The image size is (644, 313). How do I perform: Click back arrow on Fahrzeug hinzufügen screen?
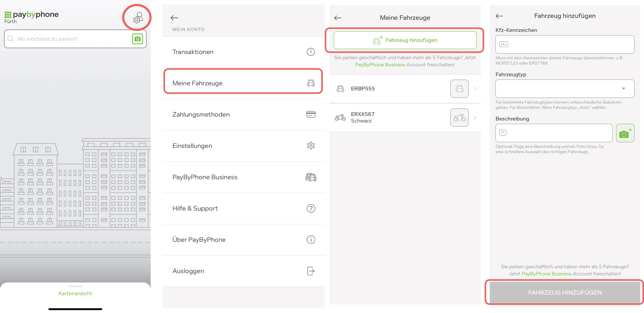coord(499,16)
